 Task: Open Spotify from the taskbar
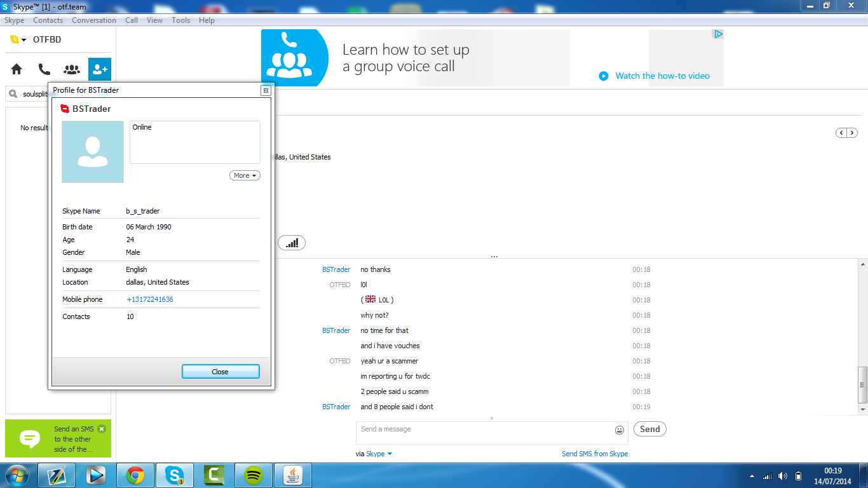(x=253, y=475)
